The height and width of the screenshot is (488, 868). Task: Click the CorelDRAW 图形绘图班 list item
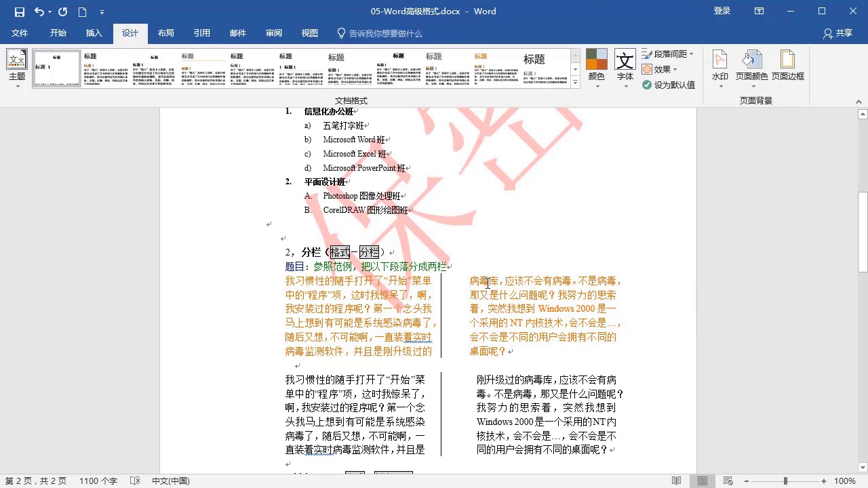click(366, 210)
